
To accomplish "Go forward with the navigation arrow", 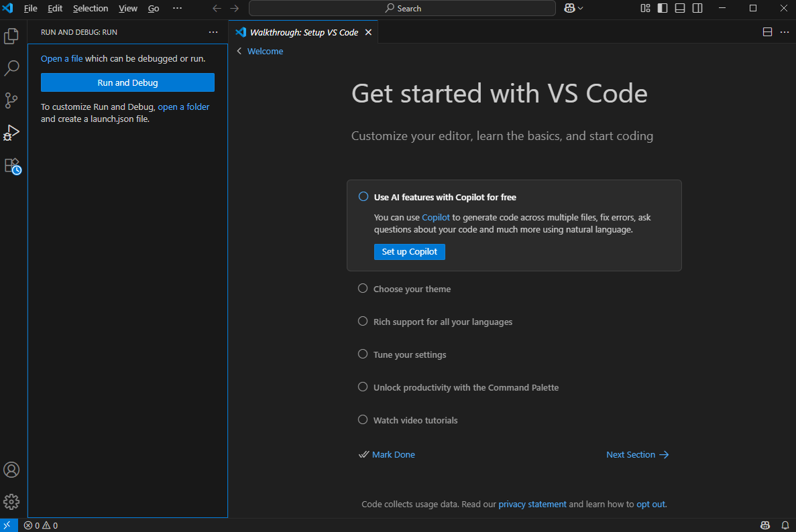I will pos(234,8).
